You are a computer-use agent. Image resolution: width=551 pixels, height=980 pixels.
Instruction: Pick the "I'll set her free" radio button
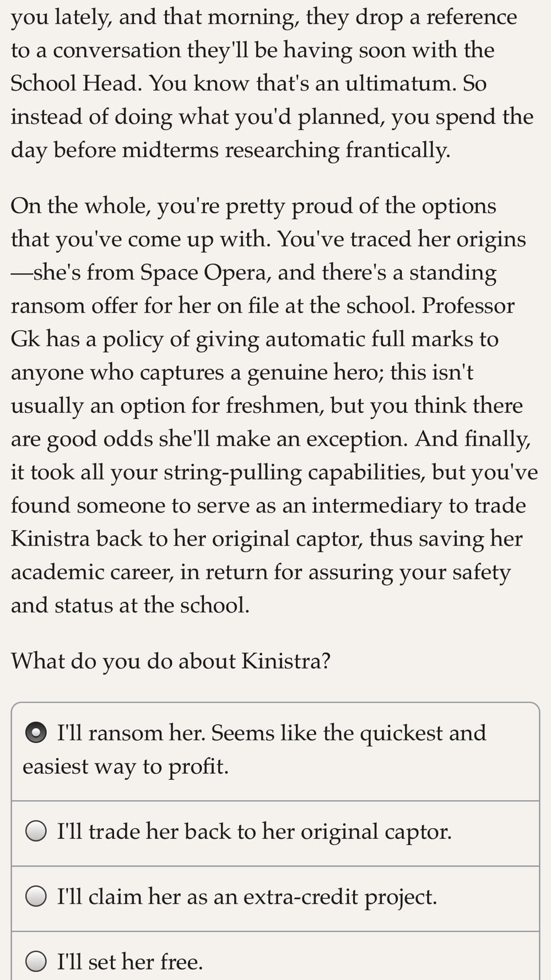(36, 962)
